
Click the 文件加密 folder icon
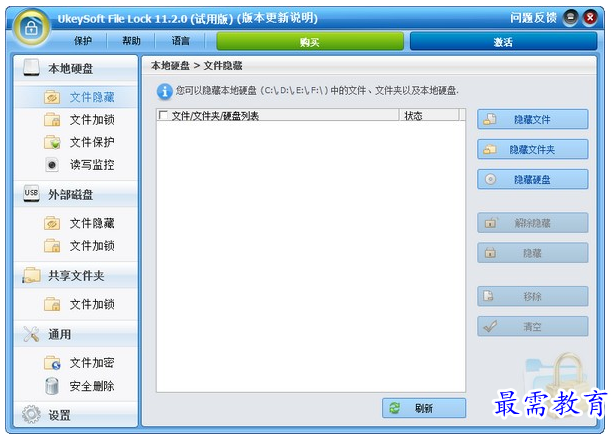[x=52, y=363]
